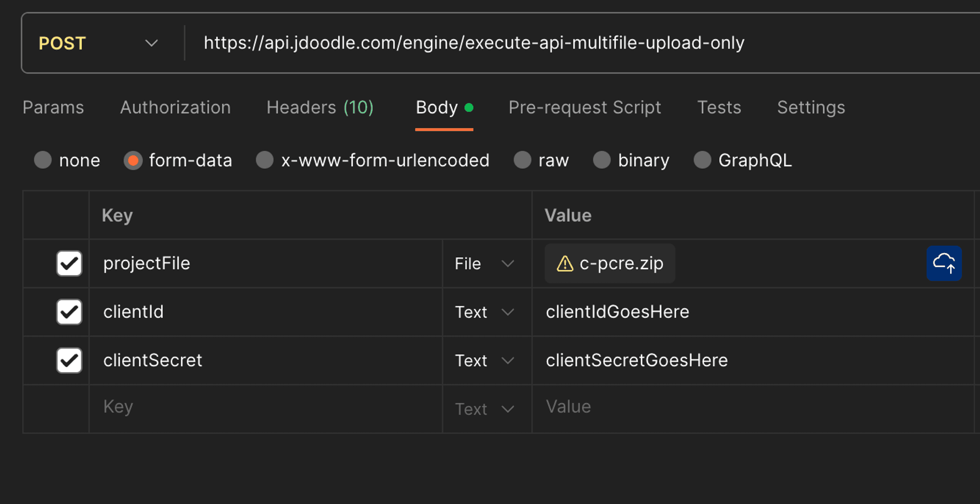Switch to the Authorization tab

[175, 107]
